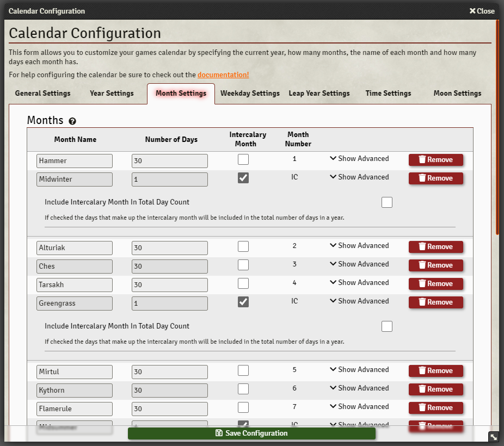
Task: Include Midwinter in total day count
Action: pos(386,202)
